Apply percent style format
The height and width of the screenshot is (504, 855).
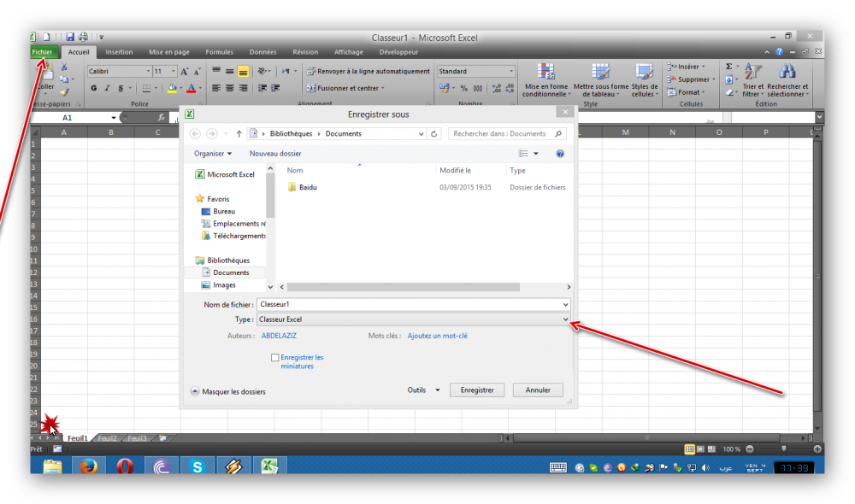pos(463,88)
